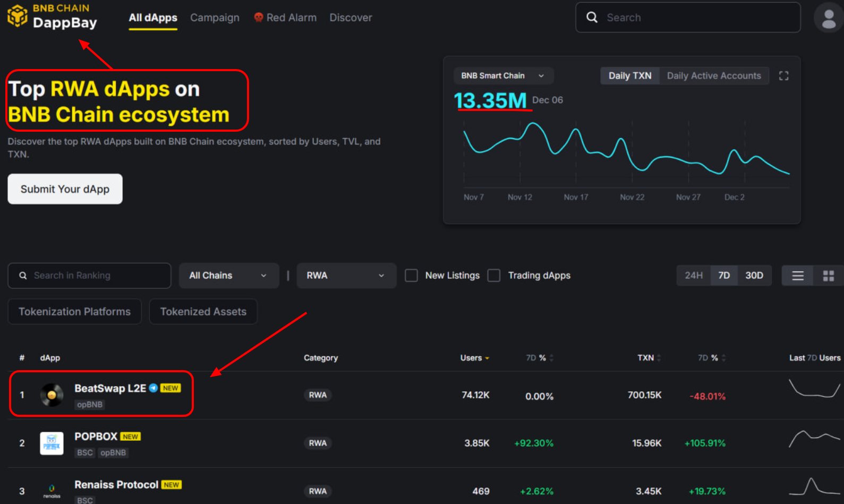Click the BeatSwap L2E vinyl icon
Viewport: 844px width, 504px height.
(52, 395)
